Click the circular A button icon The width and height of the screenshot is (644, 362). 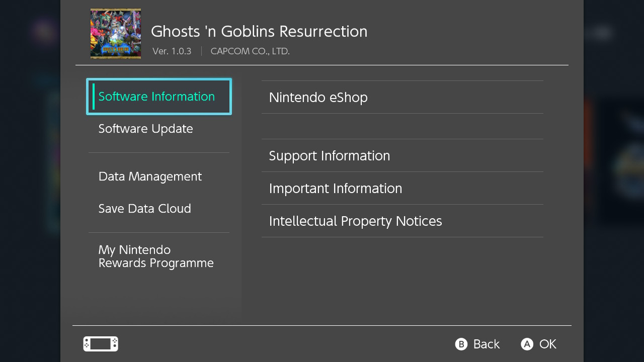coord(527,344)
